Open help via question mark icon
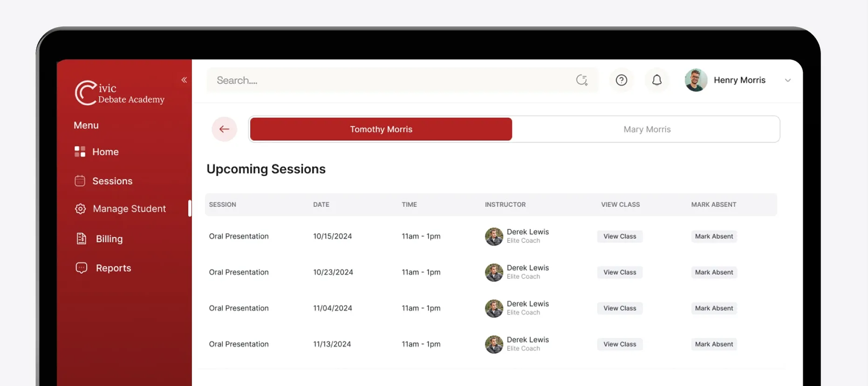This screenshot has height=386, width=868. pyautogui.click(x=621, y=80)
